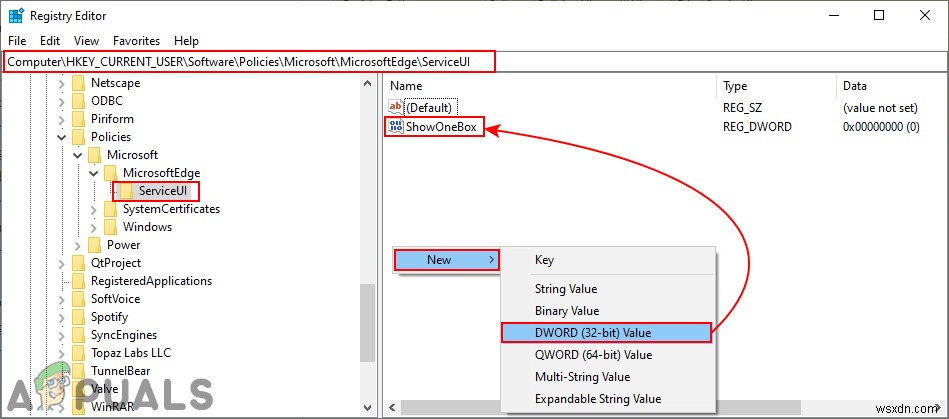The height and width of the screenshot is (419, 949).
Task: Click the Power folder icon
Action: click(x=94, y=245)
